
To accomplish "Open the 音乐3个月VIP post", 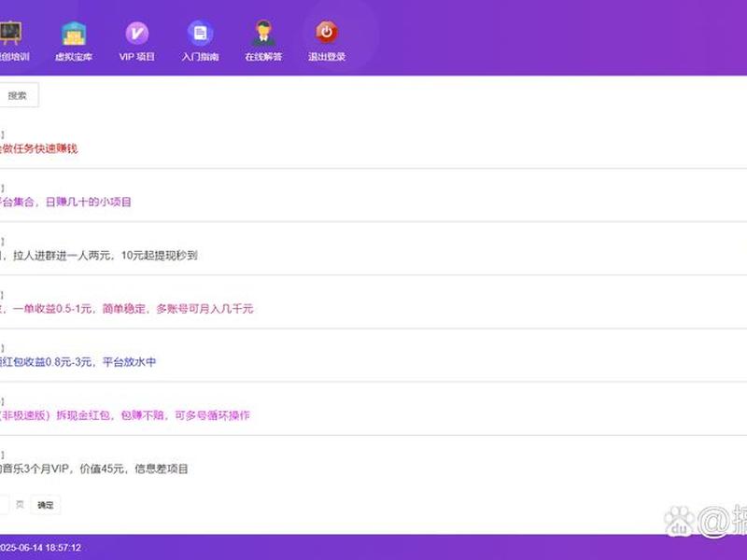I will coord(94,469).
